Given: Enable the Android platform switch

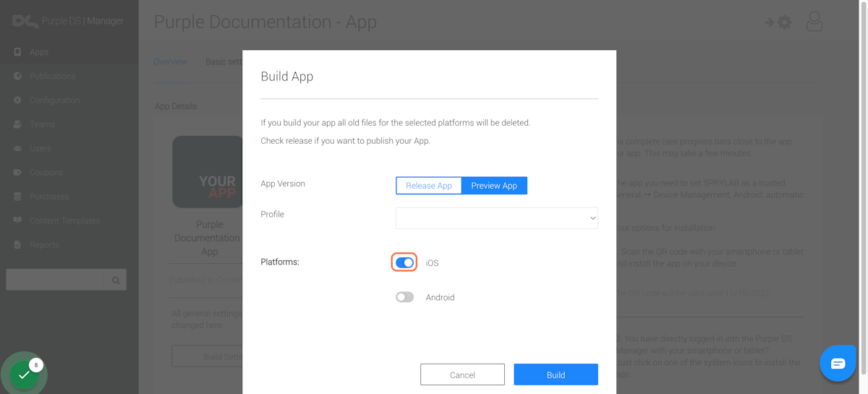Looking at the screenshot, I should tap(404, 297).
